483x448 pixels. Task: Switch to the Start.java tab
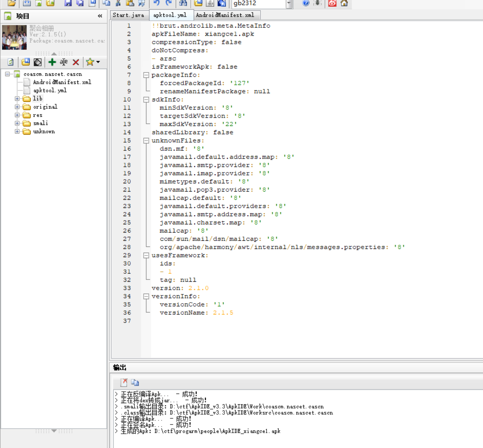129,15
